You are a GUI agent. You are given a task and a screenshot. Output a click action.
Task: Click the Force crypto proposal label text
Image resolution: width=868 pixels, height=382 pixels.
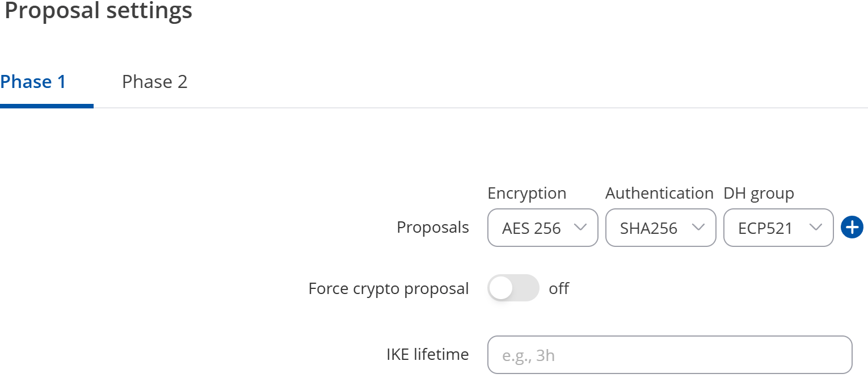(388, 288)
